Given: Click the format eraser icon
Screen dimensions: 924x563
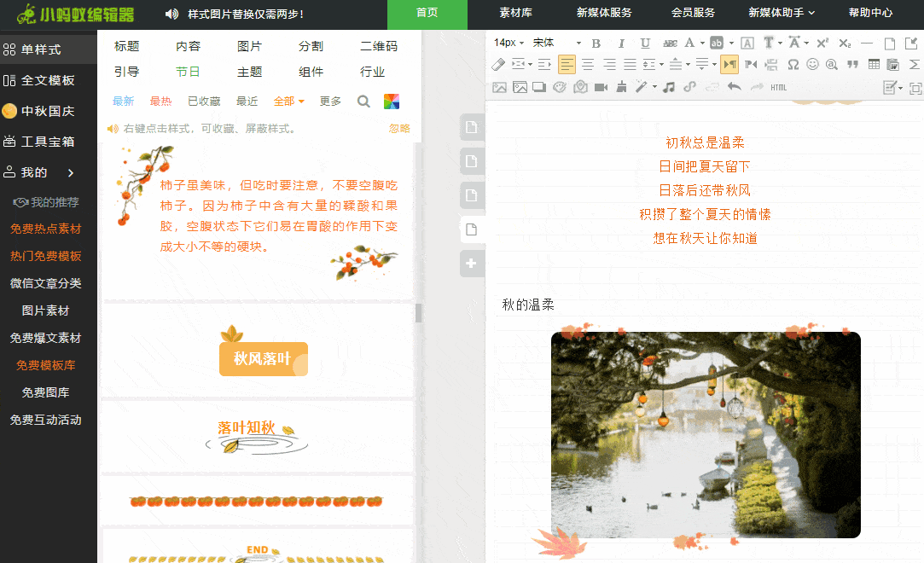Looking at the screenshot, I should pyautogui.click(x=499, y=63).
